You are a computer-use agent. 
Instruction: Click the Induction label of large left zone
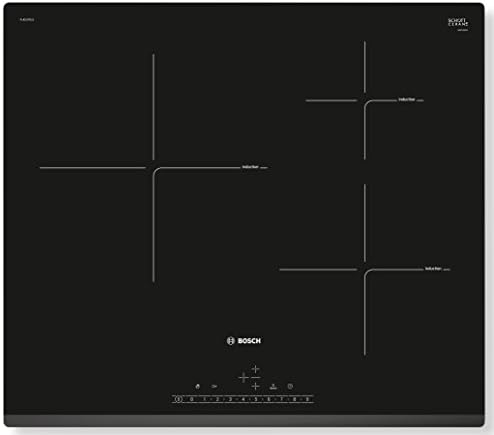pos(250,167)
